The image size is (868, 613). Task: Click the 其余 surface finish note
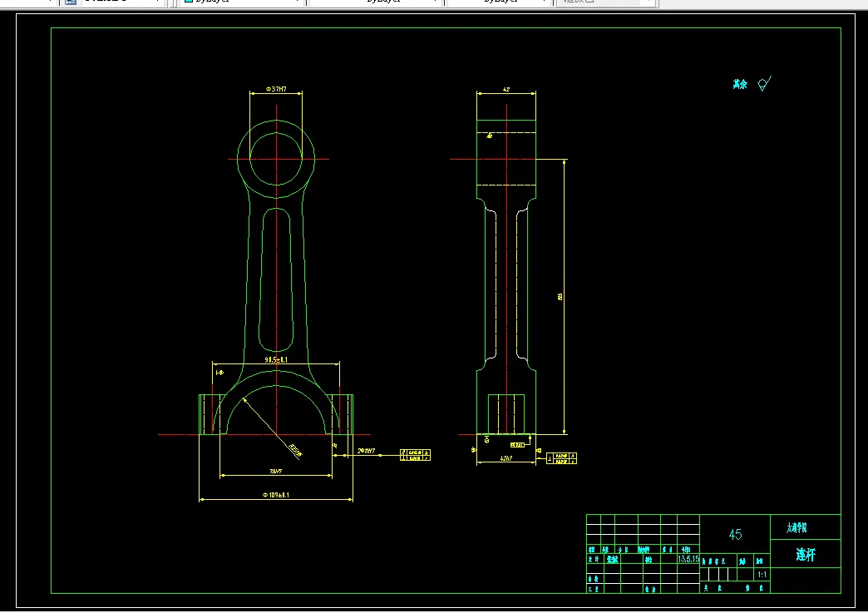[740, 84]
